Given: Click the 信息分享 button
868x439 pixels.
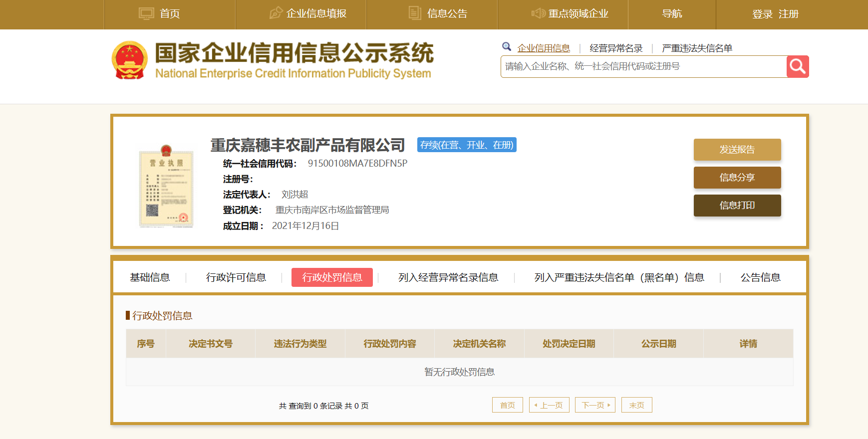Looking at the screenshot, I should 737,178.
